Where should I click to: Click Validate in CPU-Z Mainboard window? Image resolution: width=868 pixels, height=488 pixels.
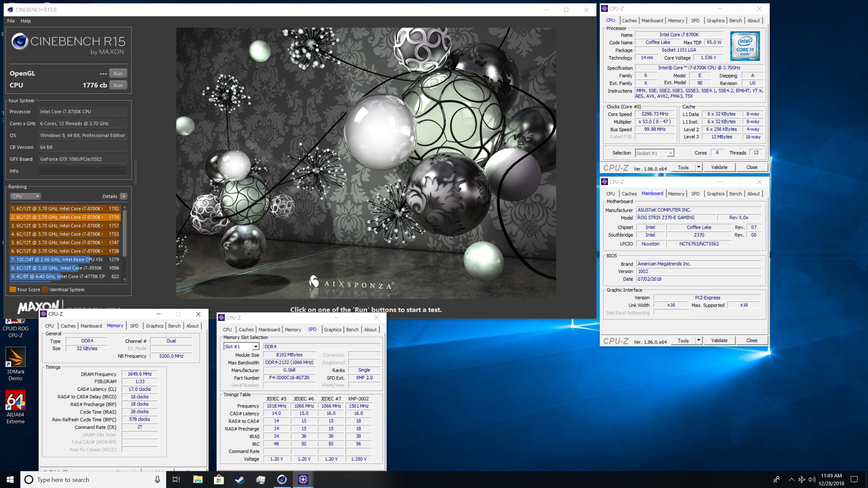pyautogui.click(x=719, y=340)
